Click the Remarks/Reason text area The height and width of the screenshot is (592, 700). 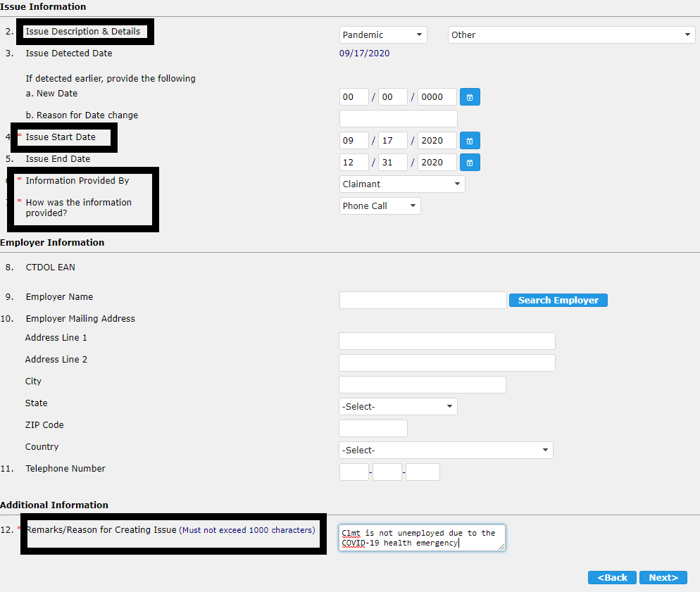coord(421,538)
